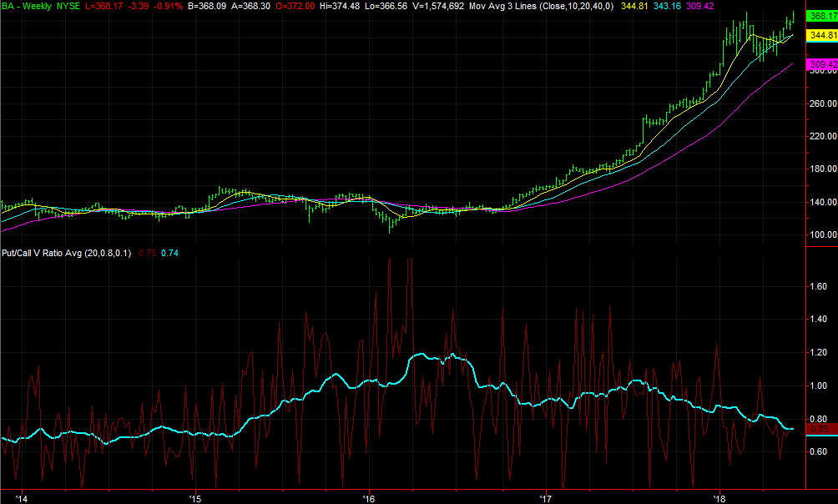Image resolution: width=838 pixels, height=504 pixels.
Task: Click the volume V=1,574,692 readout
Action: coord(438,7)
